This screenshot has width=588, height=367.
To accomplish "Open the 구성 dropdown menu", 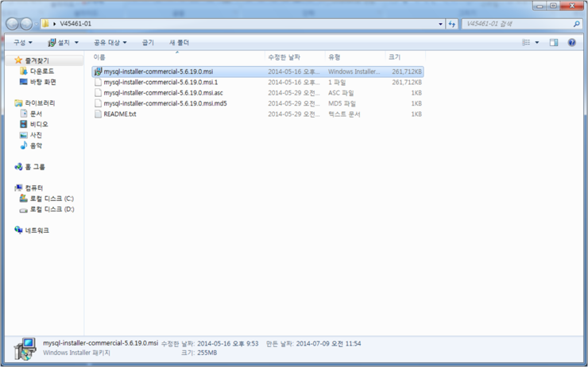I will pos(23,42).
